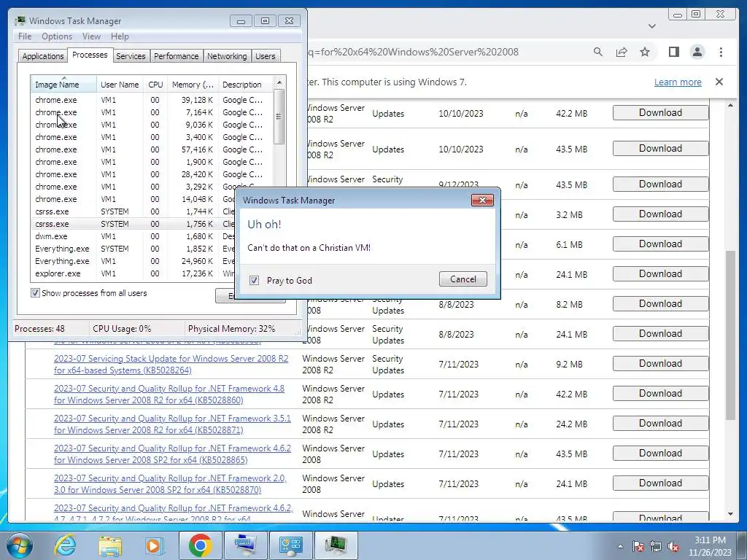Open Windows Explorer folder taskbar icon
Viewport: 747px width, 560px height.
click(x=109, y=545)
